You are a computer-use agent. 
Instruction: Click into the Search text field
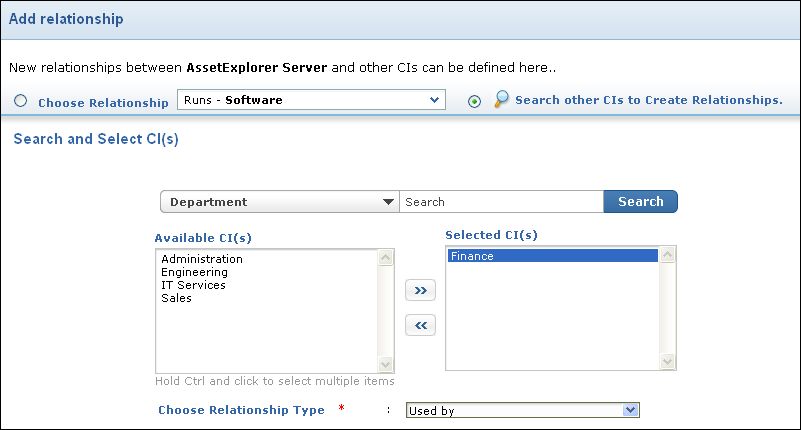(500, 202)
